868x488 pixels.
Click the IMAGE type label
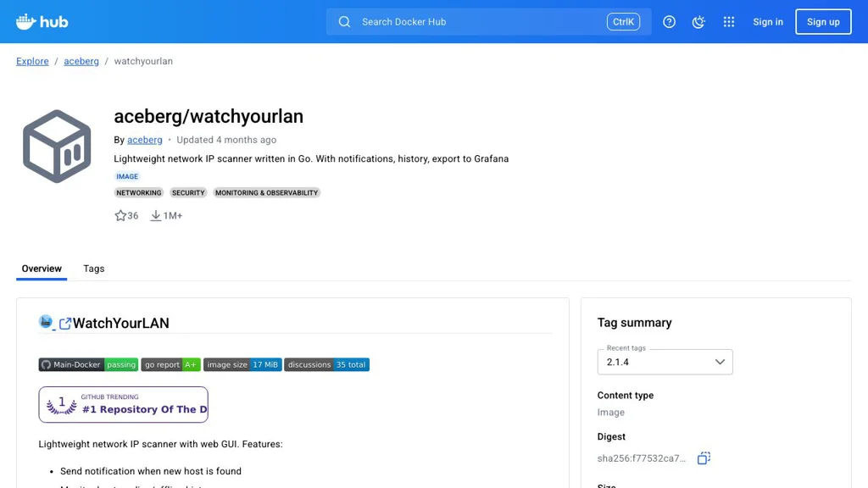pos(127,176)
